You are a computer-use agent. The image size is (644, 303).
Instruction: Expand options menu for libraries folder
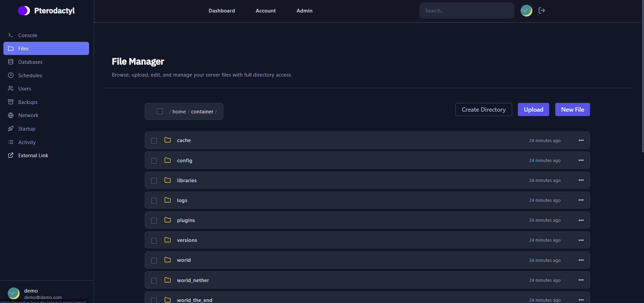[581, 180]
